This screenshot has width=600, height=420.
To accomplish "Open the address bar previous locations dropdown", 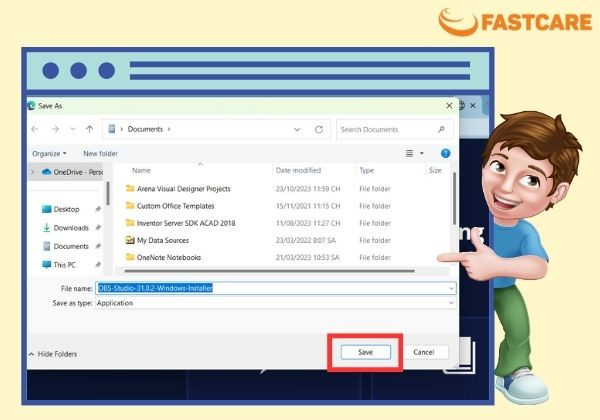I will (297, 130).
